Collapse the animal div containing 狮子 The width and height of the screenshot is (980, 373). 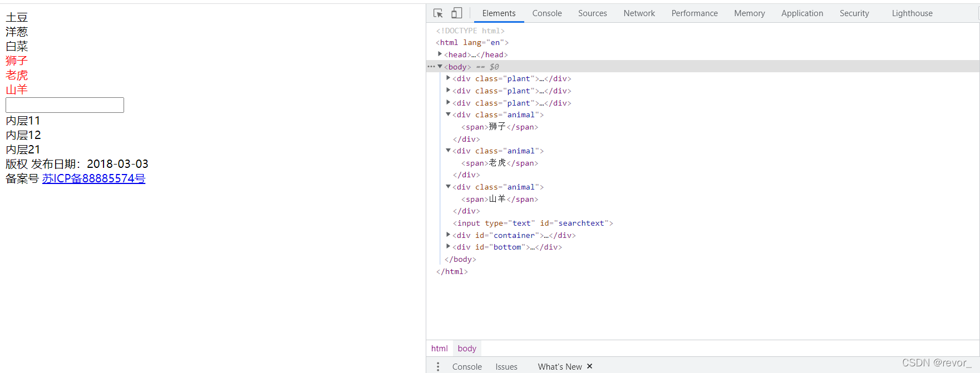coord(448,115)
